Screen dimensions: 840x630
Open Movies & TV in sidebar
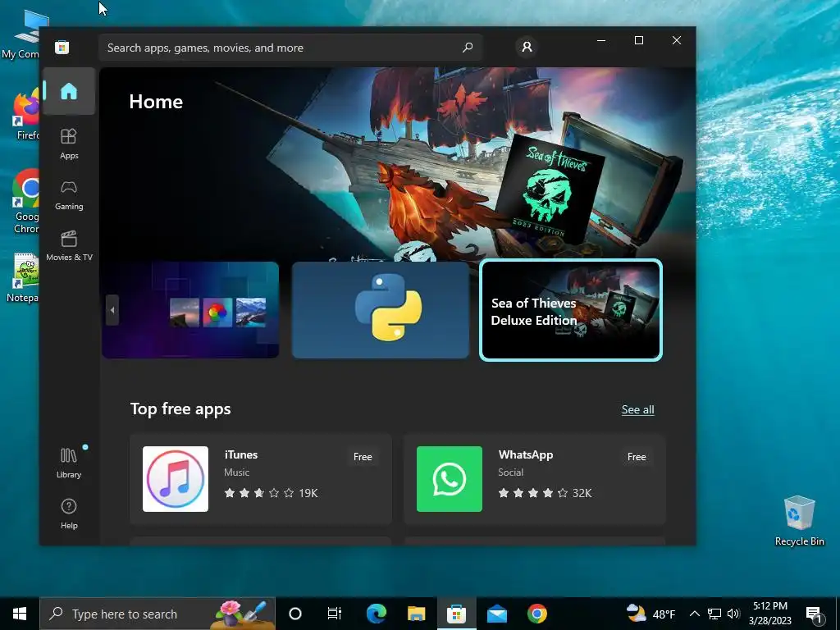[69, 246]
